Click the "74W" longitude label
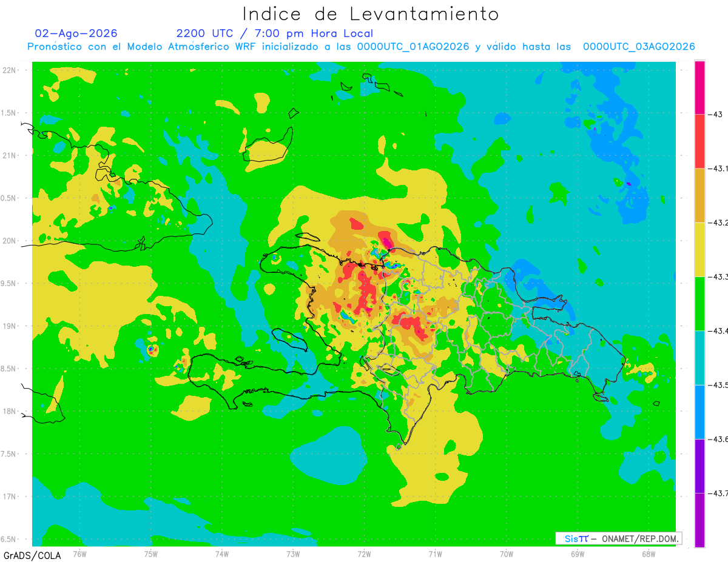The width and height of the screenshot is (728, 562). point(222,554)
